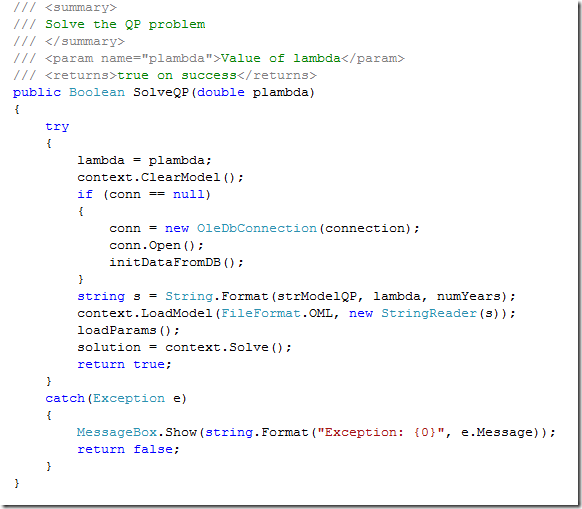Click the "return true;" statement

pos(124,365)
